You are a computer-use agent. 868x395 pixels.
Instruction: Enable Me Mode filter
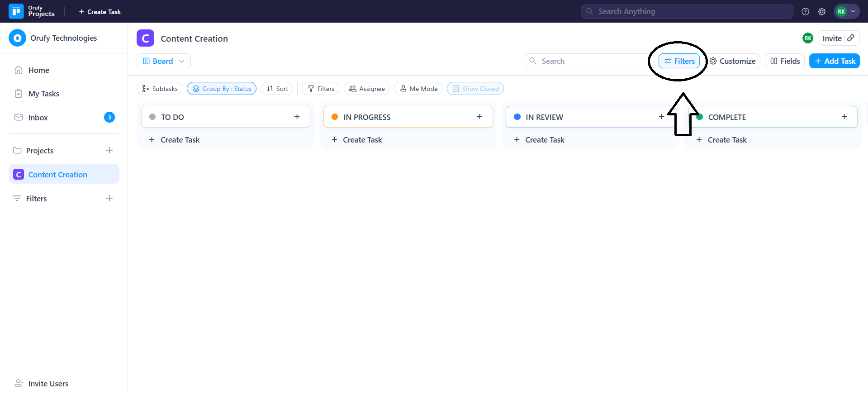(418, 89)
